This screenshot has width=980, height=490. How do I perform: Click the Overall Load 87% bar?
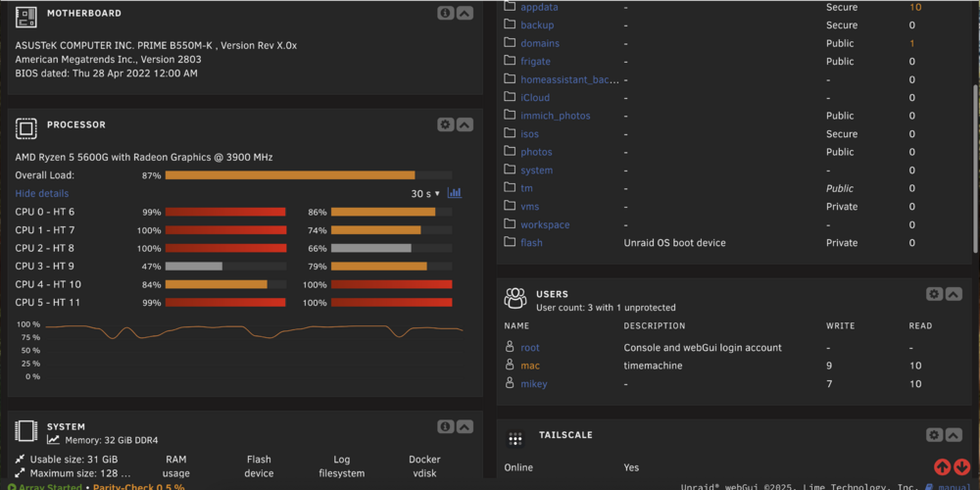point(309,175)
